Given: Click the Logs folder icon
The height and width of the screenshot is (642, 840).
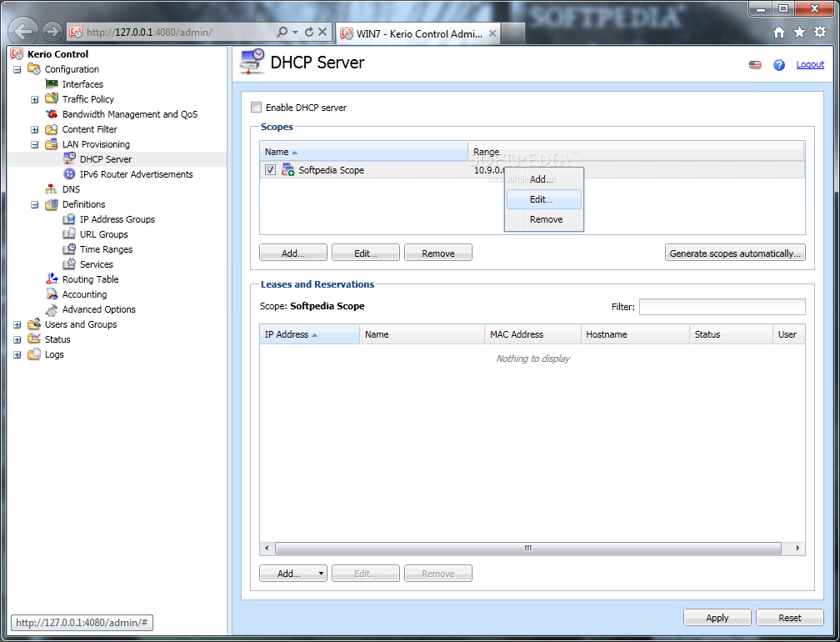Looking at the screenshot, I should pyautogui.click(x=33, y=354).
